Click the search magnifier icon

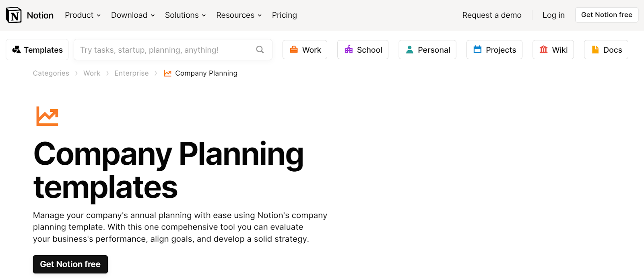pos(260,49)
